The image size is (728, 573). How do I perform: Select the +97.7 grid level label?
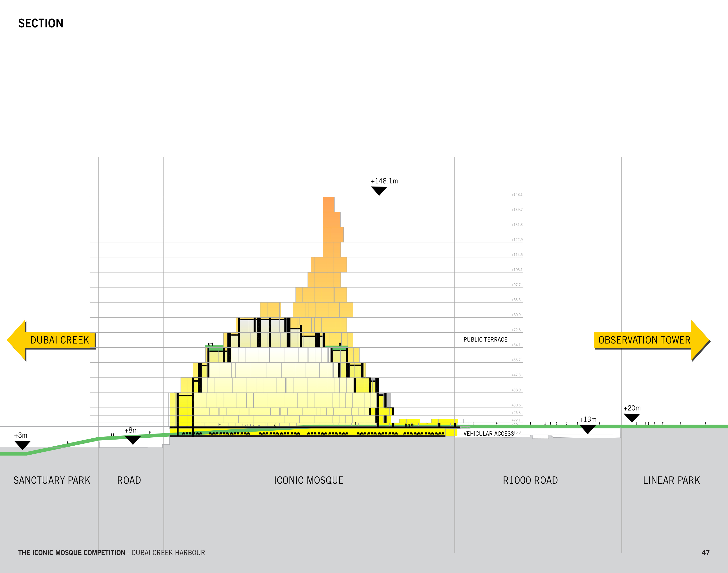pyautogui.click(x=516, y=285)
